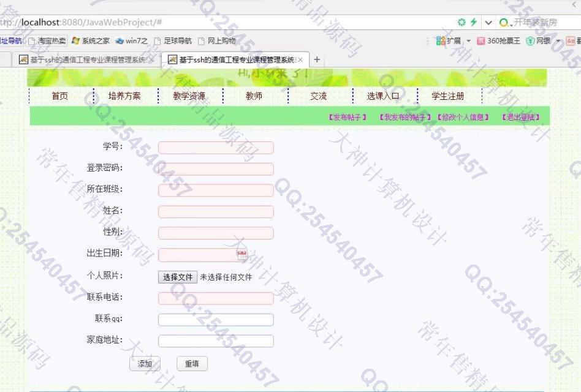Click the 未选择任何文件 text
The height and width of the screenshot is (392, 581).
pyautogui.click(x=226, y=277)
